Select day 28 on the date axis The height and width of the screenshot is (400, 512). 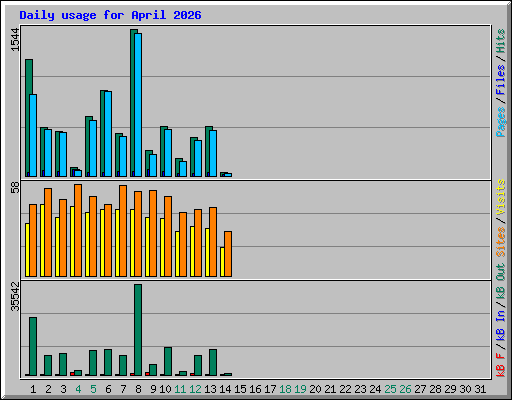(x=435, y=389)
